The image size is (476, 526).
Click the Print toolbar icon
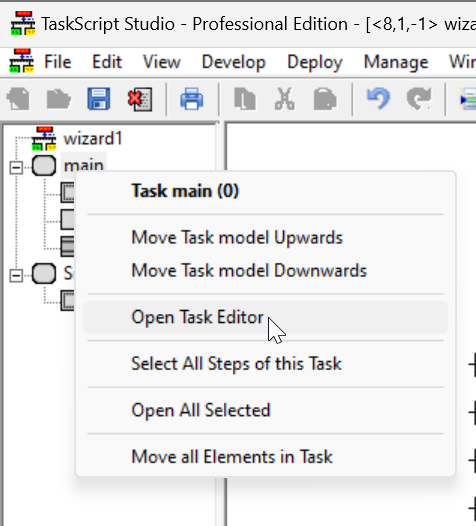coord(192,99)
